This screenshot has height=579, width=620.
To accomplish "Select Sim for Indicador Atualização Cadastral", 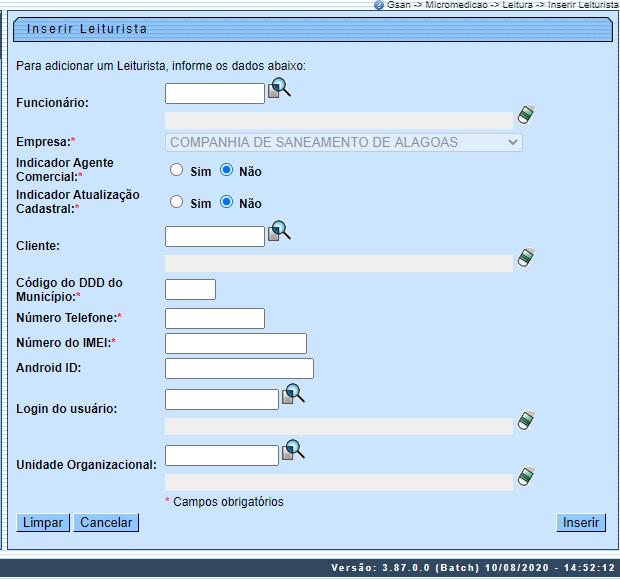I will 176,202.
